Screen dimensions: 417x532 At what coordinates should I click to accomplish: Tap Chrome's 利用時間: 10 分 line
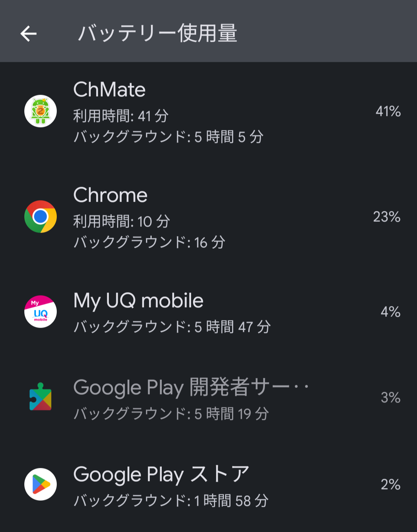[x=122, y=222]
